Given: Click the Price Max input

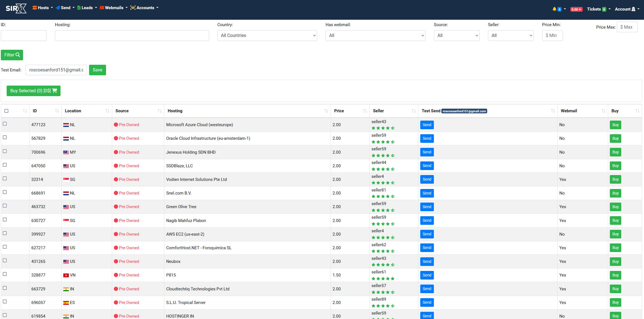Looking at the screenshot, I should coord(627,27).
